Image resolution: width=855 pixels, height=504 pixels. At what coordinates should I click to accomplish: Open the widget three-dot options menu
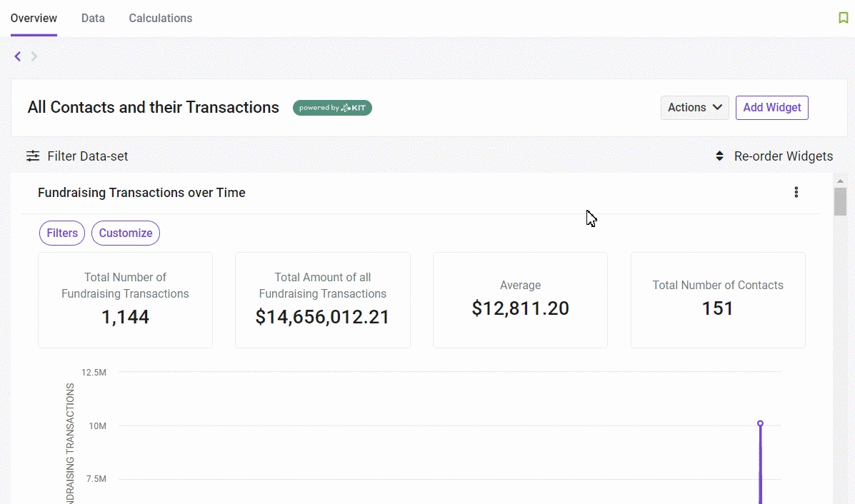(796, 192)
